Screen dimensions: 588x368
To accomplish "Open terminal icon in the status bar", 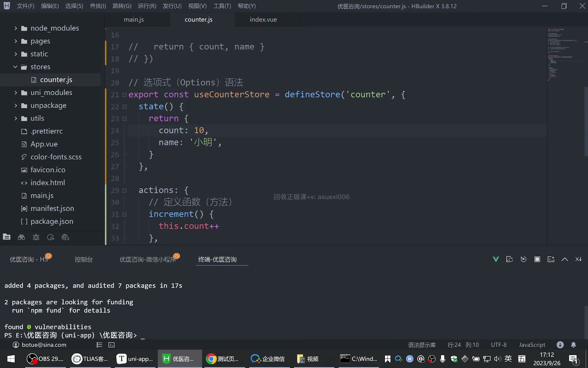I will (x=111, y=345).
